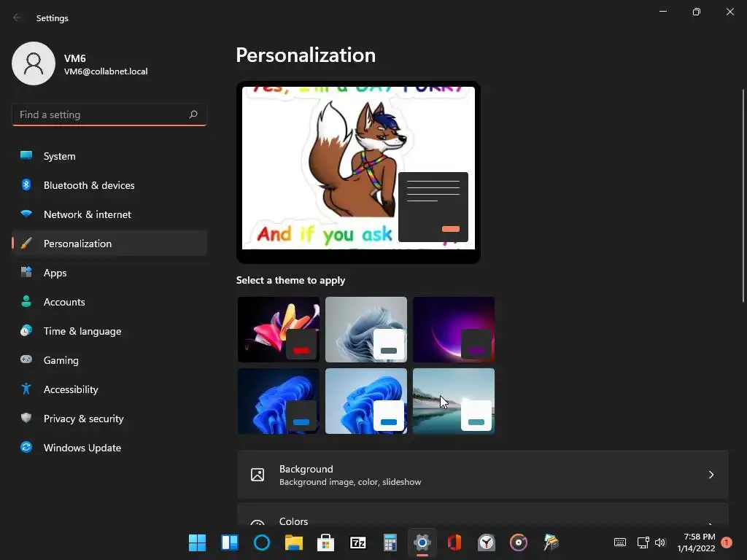Click the Windows Update refresh icon
The image size is (747, 560).
tap(26, 447)
